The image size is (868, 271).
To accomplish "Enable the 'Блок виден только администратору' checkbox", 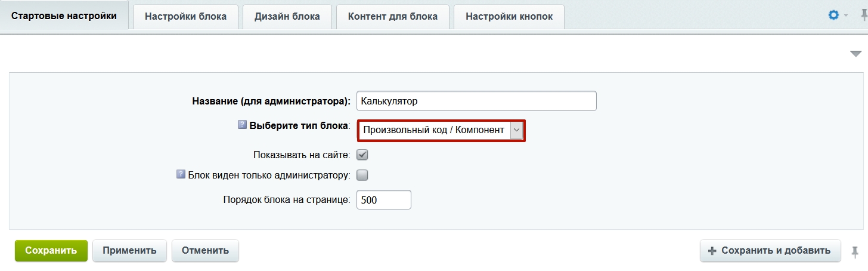I will coord(362,175).
